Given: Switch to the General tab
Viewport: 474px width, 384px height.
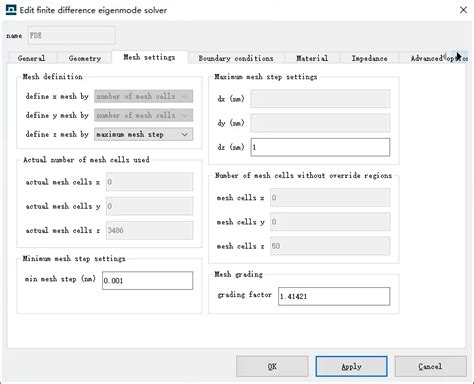Looking at the screenshot, I should [32, 58].
